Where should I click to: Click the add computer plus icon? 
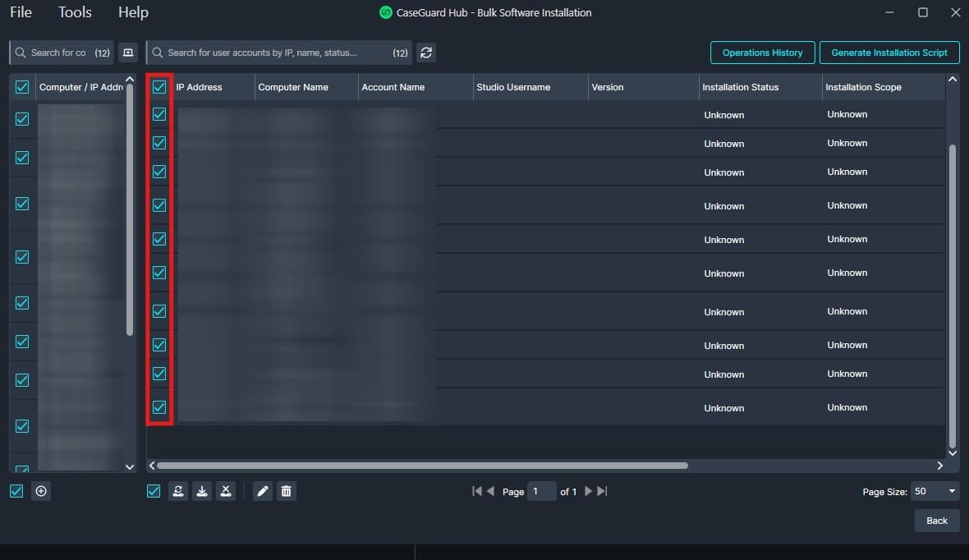41,491
